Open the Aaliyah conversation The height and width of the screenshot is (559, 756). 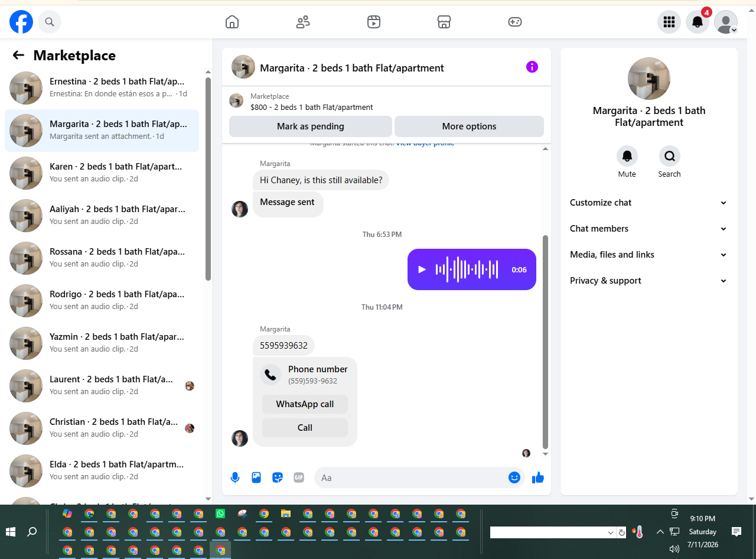pyautogui.click(x=102, y=216)
